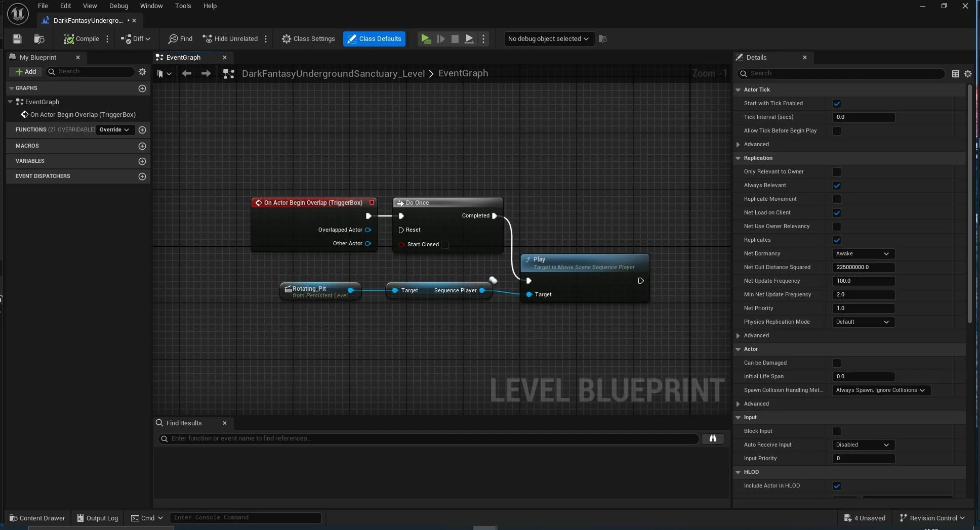Expand Advanced under Replication

point(755,335)
